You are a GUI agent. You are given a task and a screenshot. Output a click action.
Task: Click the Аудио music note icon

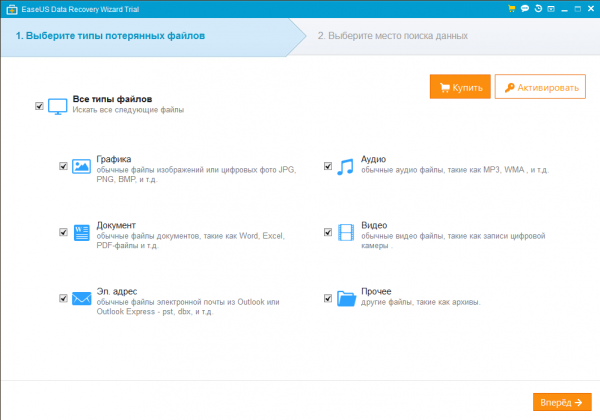pos(345,167)
